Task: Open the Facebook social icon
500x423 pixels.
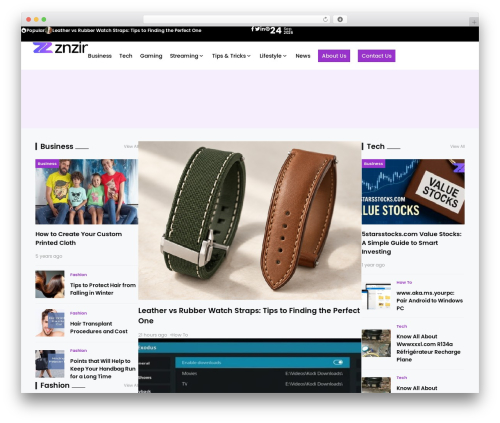Action: point(252,29)
